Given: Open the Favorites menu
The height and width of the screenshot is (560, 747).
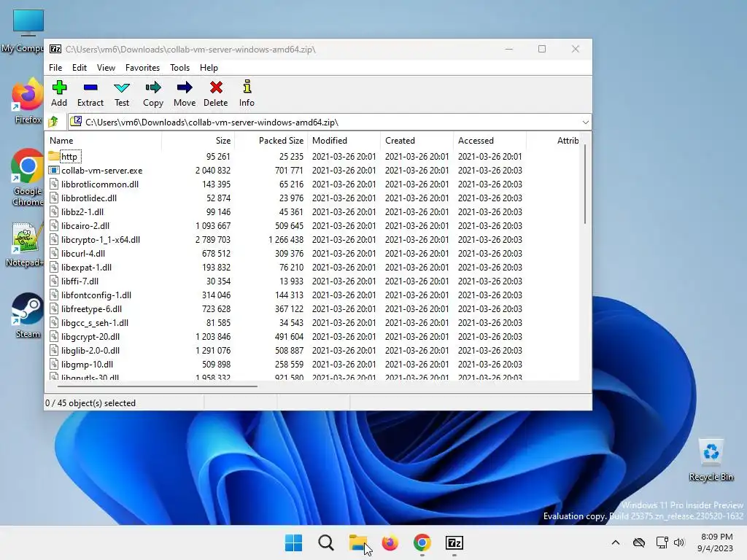Looking at the screenshot, I should (142, 68).
